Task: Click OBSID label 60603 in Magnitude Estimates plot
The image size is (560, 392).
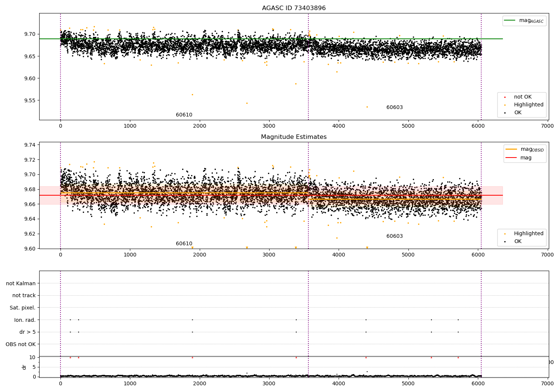Action: [394, 236]
